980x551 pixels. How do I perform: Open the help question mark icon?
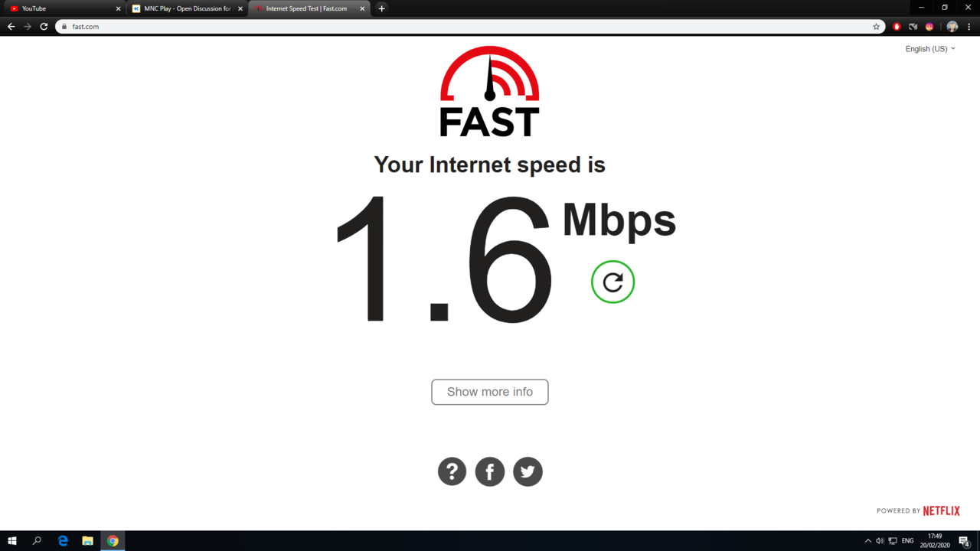[x=452, y=471]
